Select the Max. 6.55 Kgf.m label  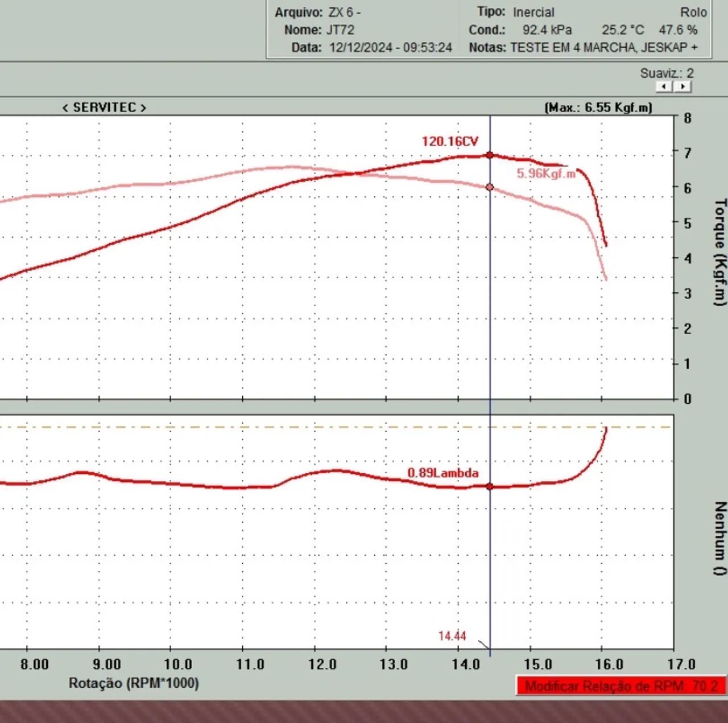(598, 108)
